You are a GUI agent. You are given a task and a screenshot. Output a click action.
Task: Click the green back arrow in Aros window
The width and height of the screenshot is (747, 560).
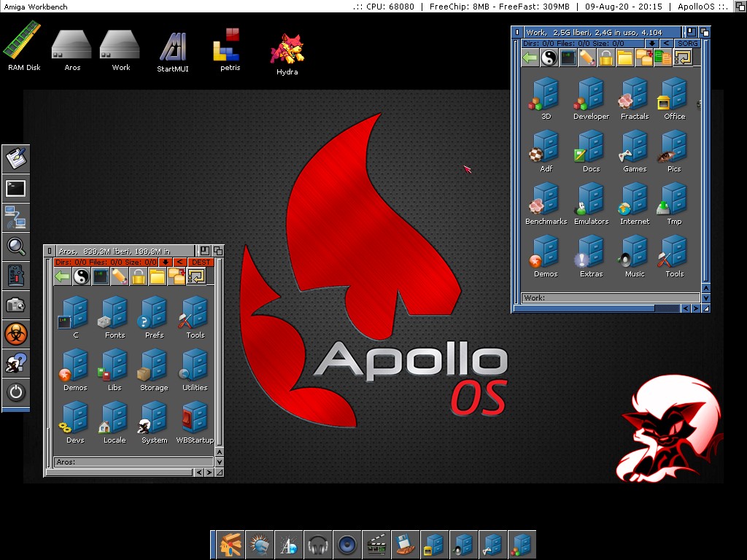coord(63,276)
